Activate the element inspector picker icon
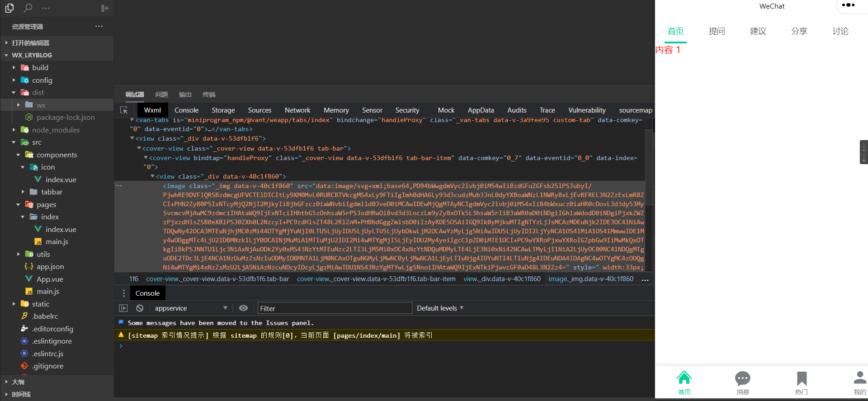This screenshot has height=401, width=868. pyautogui.click(x=124, y=110)
